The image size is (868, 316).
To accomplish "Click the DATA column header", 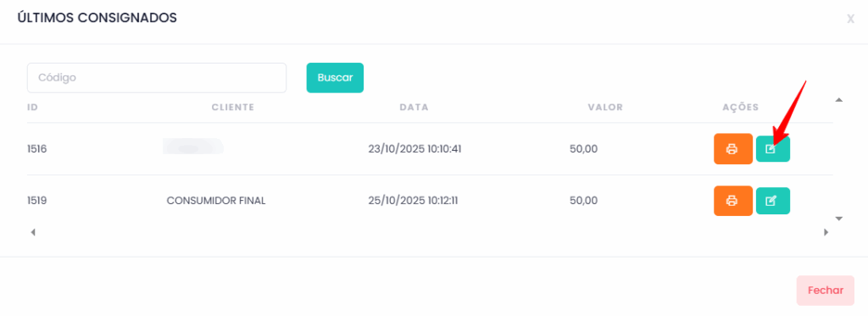I will (414, 108).
